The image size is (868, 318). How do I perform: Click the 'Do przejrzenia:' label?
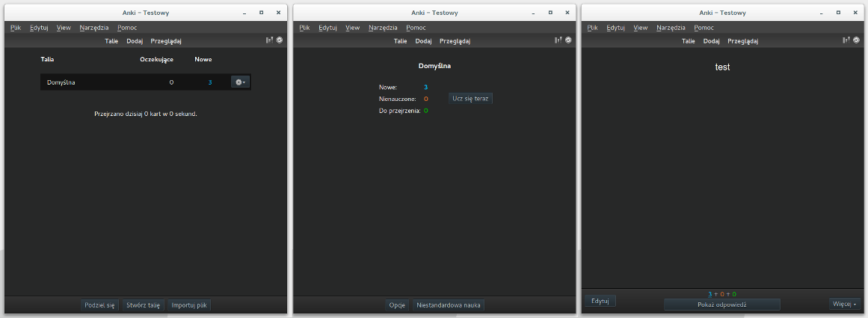pyautogui.click(x=400, y=111)
